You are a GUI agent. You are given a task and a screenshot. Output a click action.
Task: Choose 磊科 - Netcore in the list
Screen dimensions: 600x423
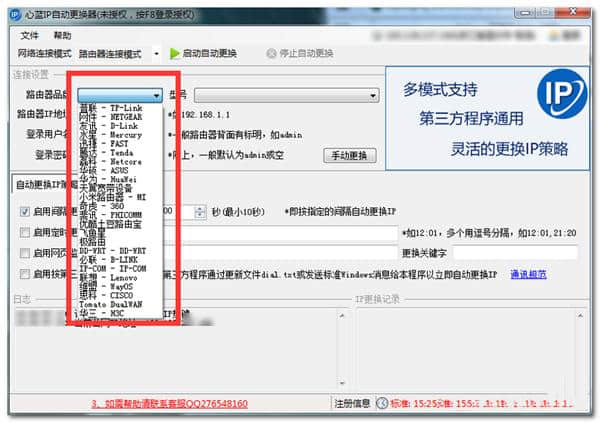[111, 162]
